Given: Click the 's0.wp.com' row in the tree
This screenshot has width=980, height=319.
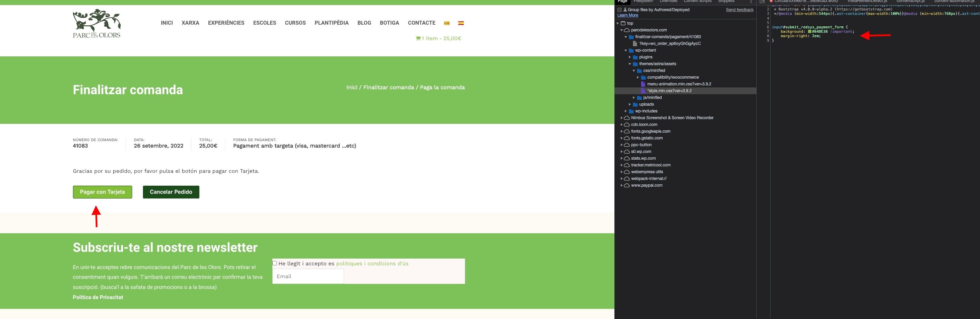Looking at the screenshot, I should [686, 152].
